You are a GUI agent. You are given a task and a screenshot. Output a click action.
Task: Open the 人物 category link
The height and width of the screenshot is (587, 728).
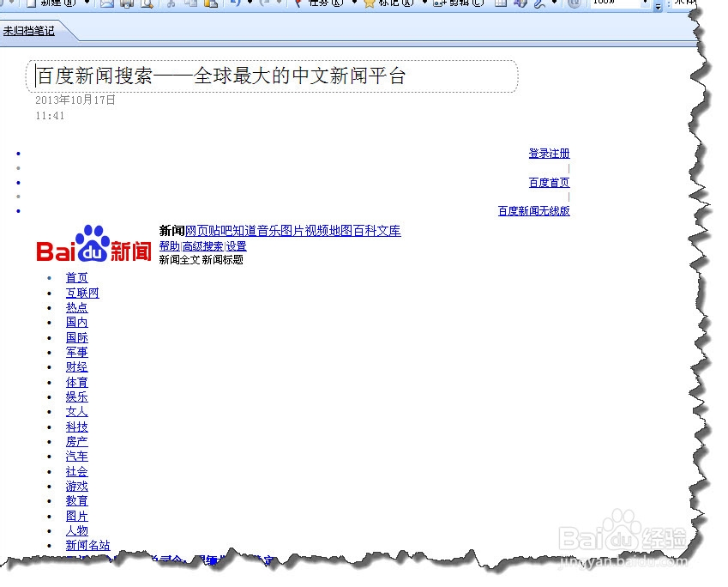(76, 530)
